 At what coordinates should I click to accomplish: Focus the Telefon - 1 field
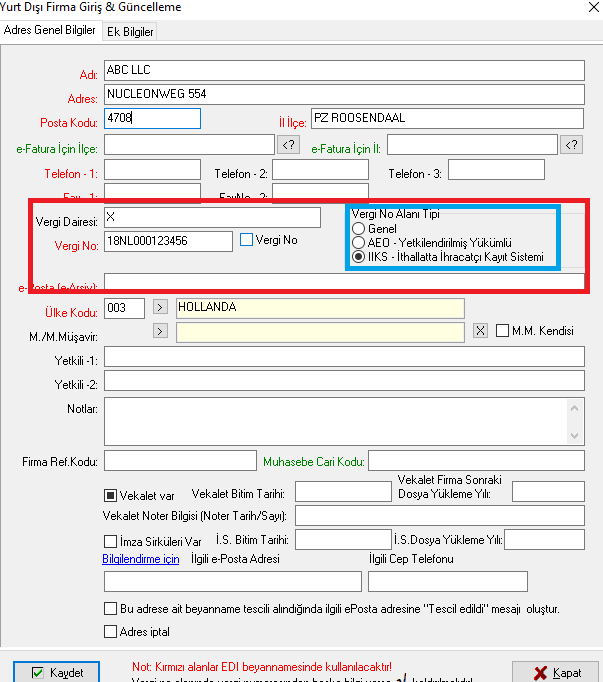152,170
